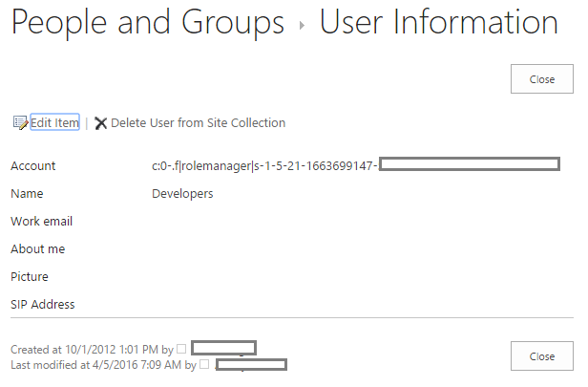The height and width of the screenshot is (387, 588).
Task: Click the Developers name value
Action: 182,194
